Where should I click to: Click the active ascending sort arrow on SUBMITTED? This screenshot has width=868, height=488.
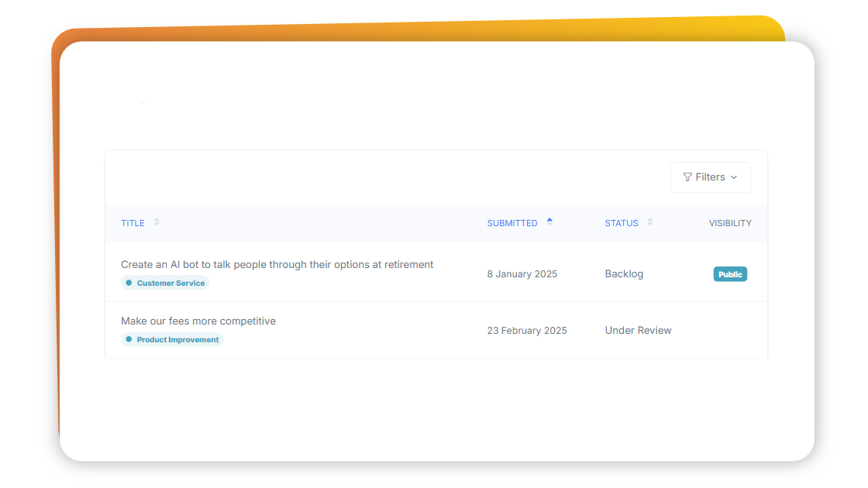549,222
